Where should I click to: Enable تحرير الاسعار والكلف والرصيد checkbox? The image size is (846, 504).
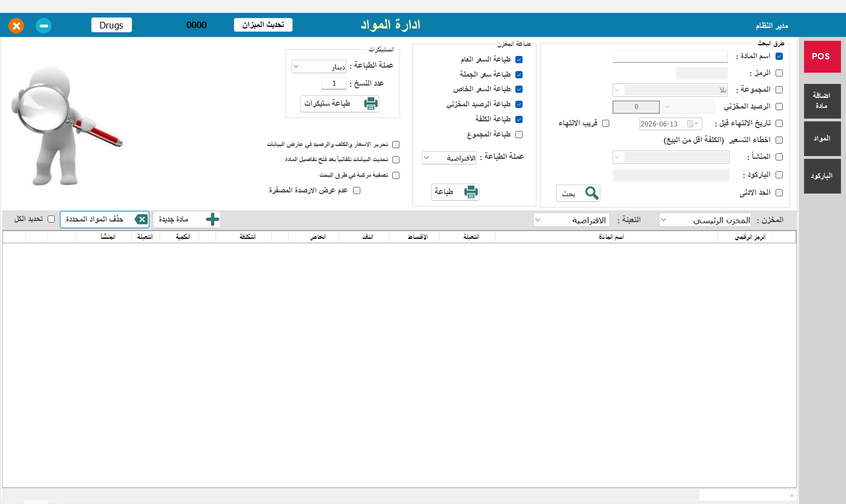[x=396, y=145]
